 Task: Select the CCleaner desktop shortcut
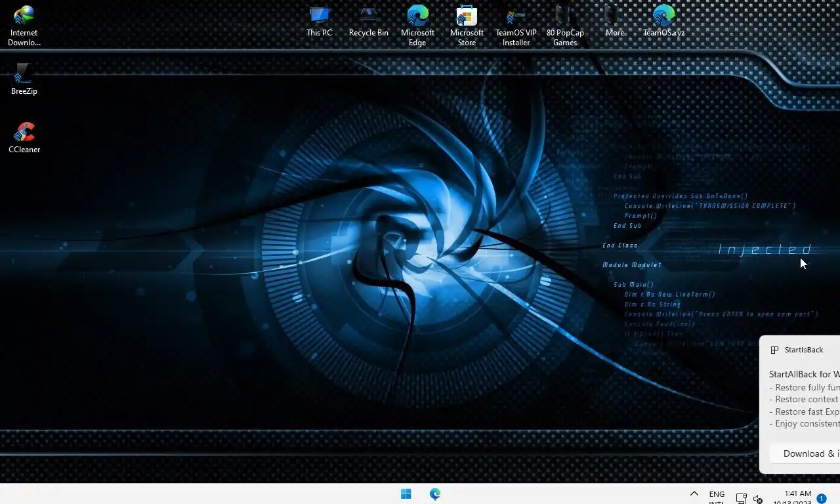24,137
